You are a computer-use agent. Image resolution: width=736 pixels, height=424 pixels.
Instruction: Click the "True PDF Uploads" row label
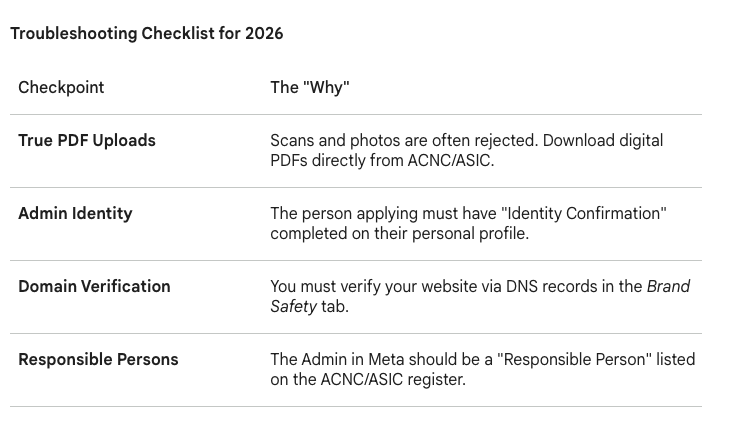[87, 141]
